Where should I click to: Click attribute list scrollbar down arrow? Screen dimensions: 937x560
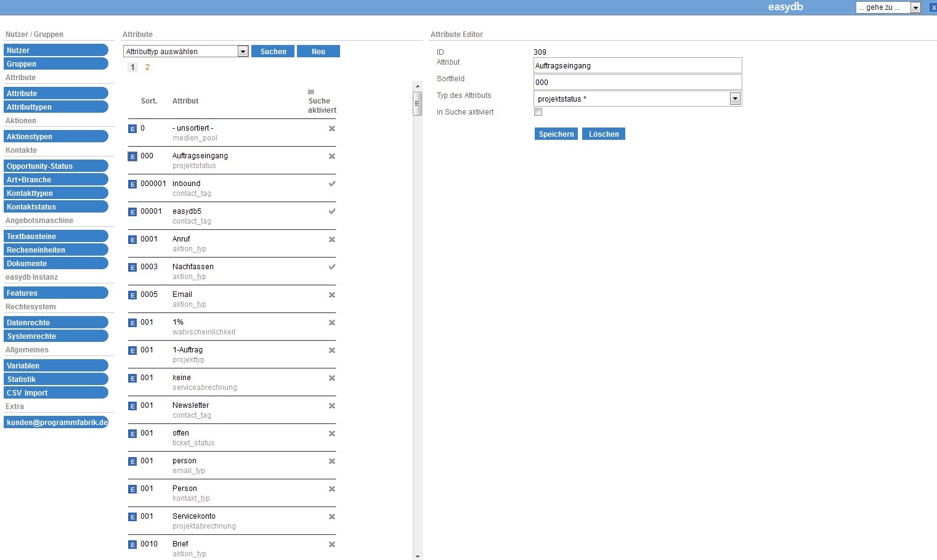(418, 556)
